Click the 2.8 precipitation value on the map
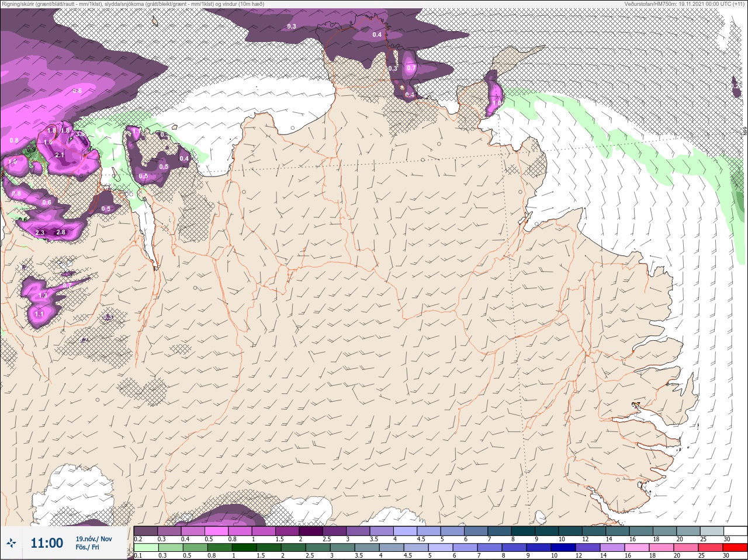Image resolution: width=748 pixels, height=560 pixels. pos(60,233)
